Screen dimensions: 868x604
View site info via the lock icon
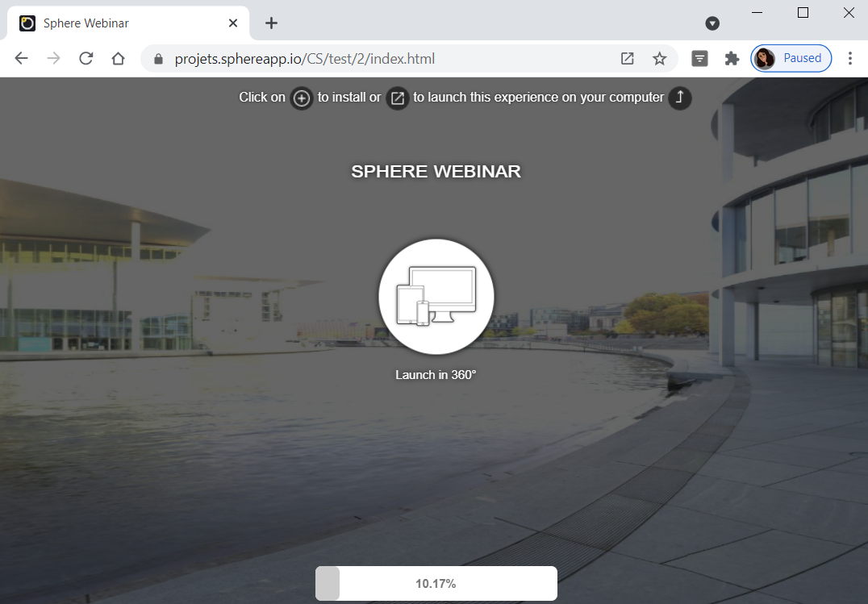point(158,59)
